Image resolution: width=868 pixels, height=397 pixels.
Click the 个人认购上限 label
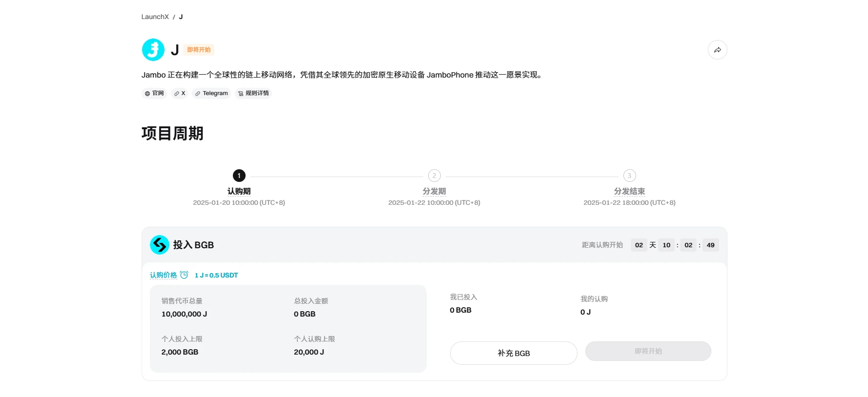314,339
